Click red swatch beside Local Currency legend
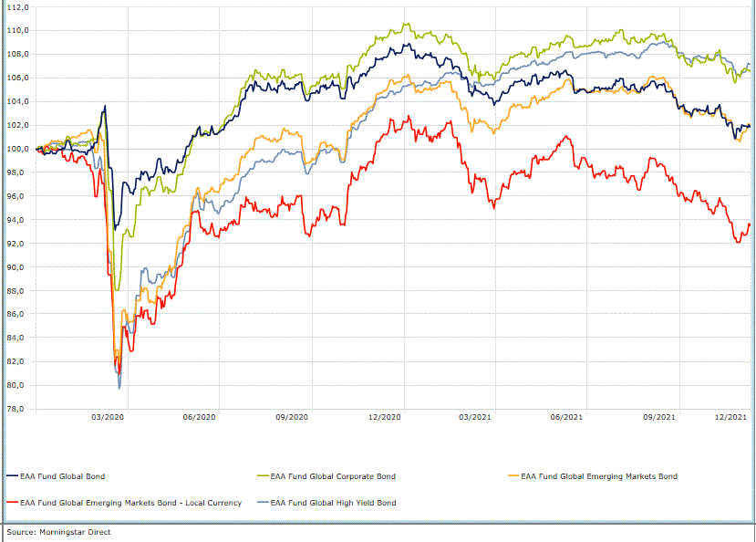 point(12,503)
